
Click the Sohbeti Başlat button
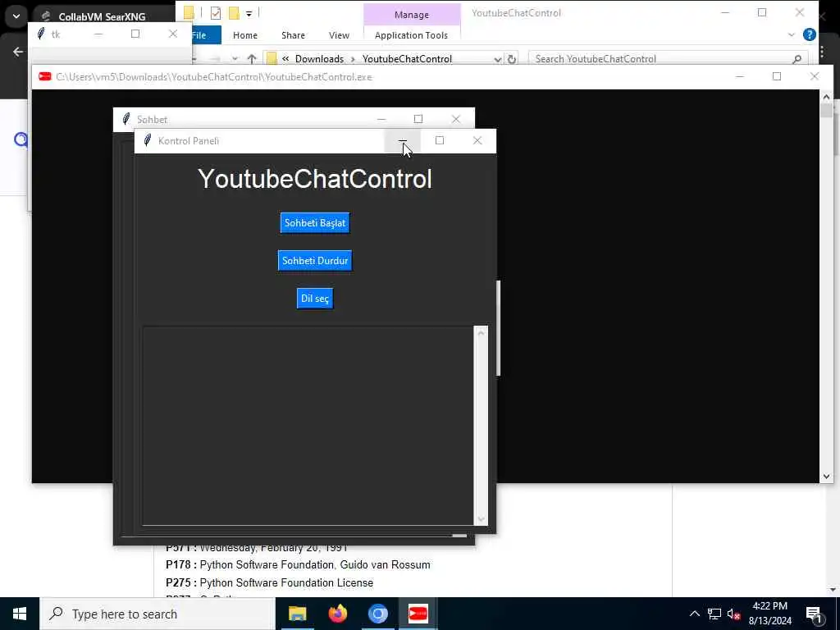pyautogui.click(x=315, y=223)
